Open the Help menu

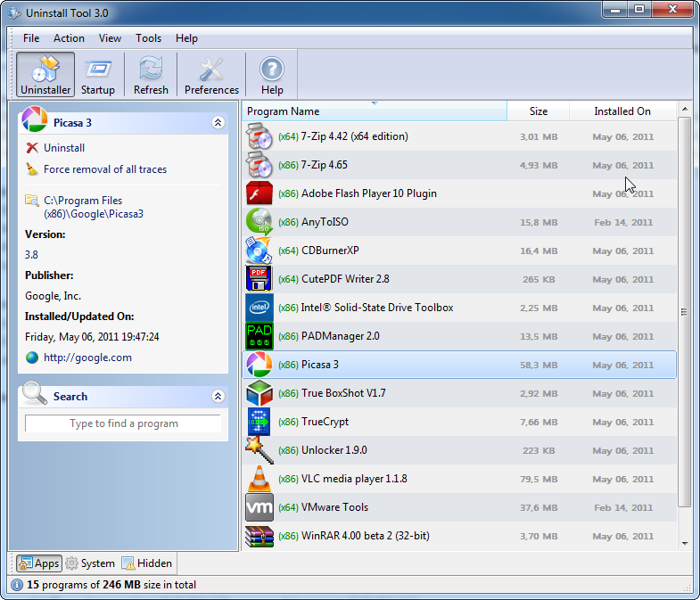[186, 38]
